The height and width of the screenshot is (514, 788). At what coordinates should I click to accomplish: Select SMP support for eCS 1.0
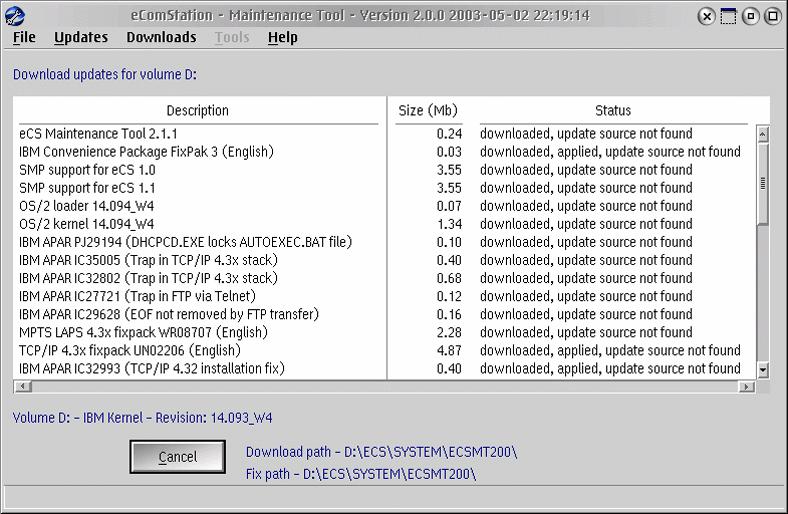click(87, 170)
